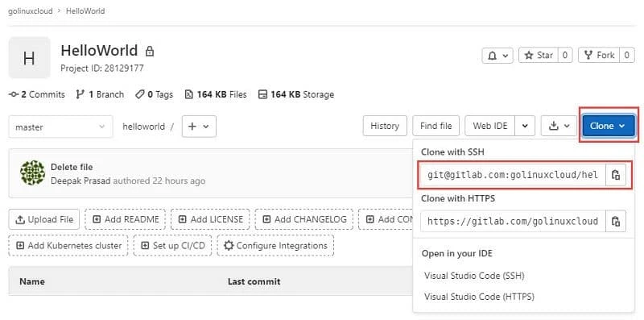Star the HelloWorld project
Image resolution: width=644 pixels, height=320 pixels.
point(539,55)
